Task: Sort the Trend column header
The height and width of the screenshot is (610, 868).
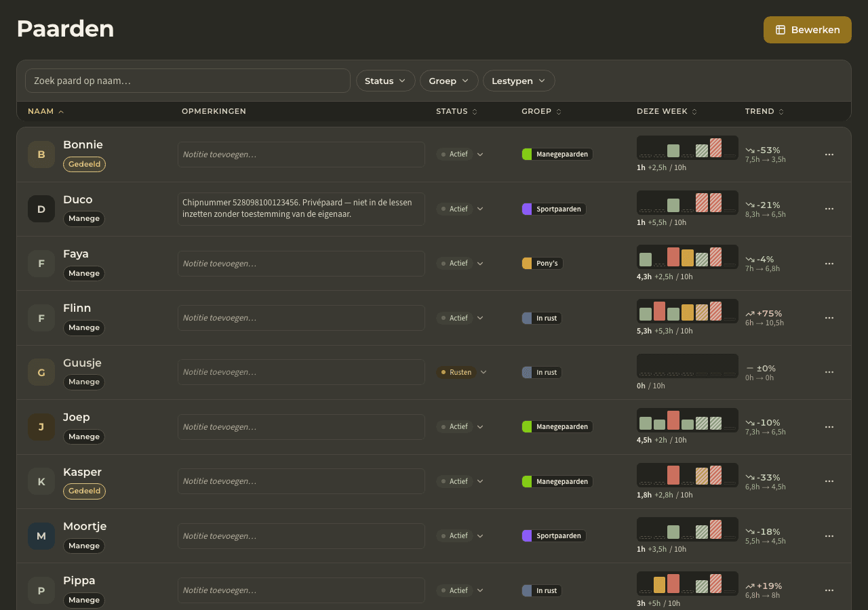Action: click(x=764, y=111)
